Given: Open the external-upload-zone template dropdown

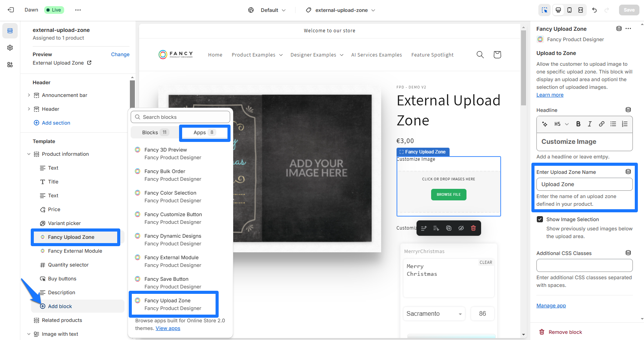Looking at the screenshot, I should 341,10.
